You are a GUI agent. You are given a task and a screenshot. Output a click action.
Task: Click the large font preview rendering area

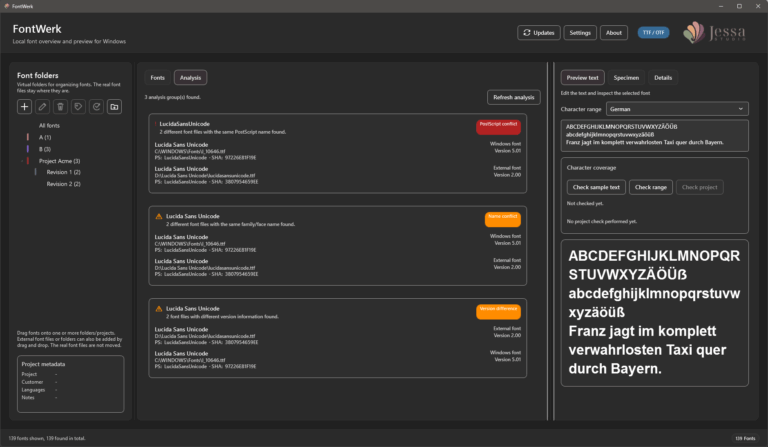654,313
